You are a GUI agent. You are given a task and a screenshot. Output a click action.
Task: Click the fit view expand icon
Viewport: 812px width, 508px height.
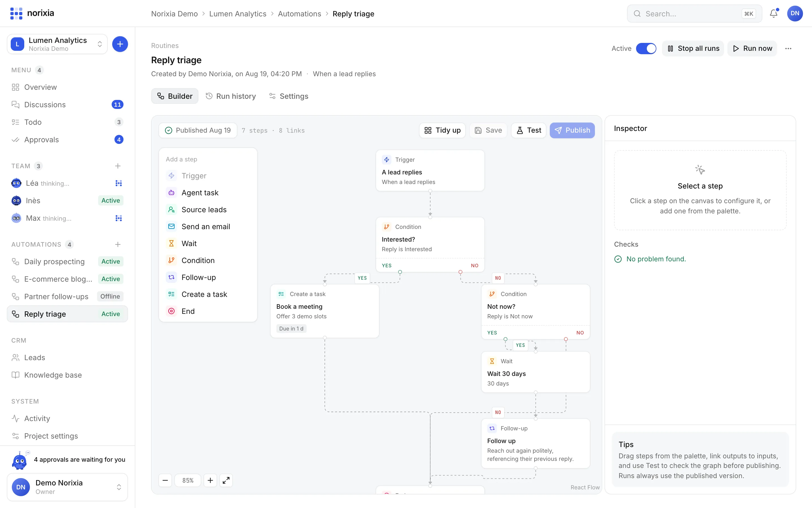(x=226, y=480)
